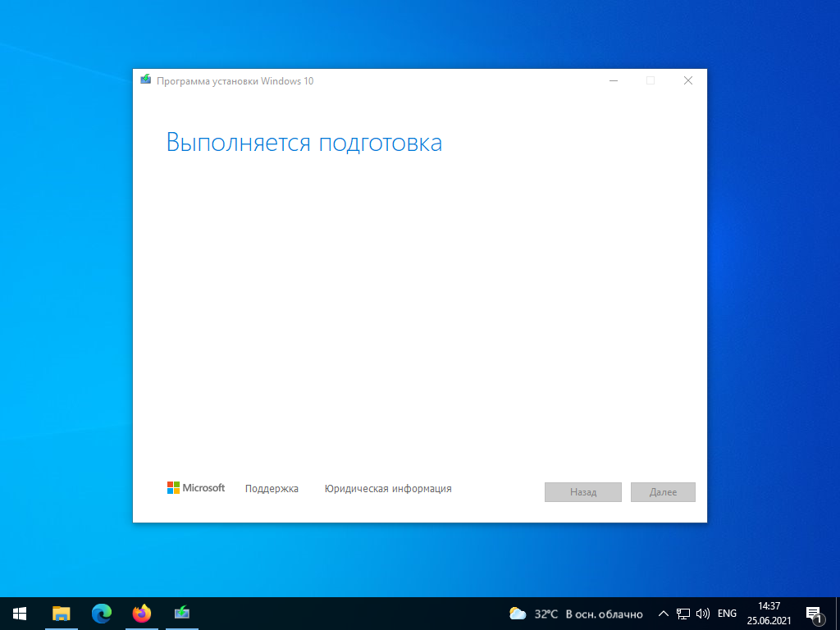This screenshot has height=630, width=840.
Task: Show hidden system tray icons
Action: coord(663,614)
